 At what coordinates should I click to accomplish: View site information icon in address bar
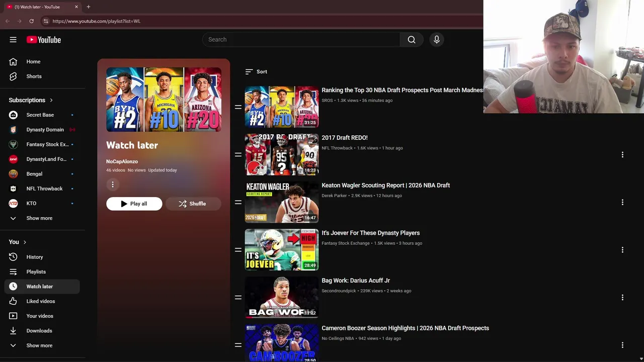click(46, 21)
